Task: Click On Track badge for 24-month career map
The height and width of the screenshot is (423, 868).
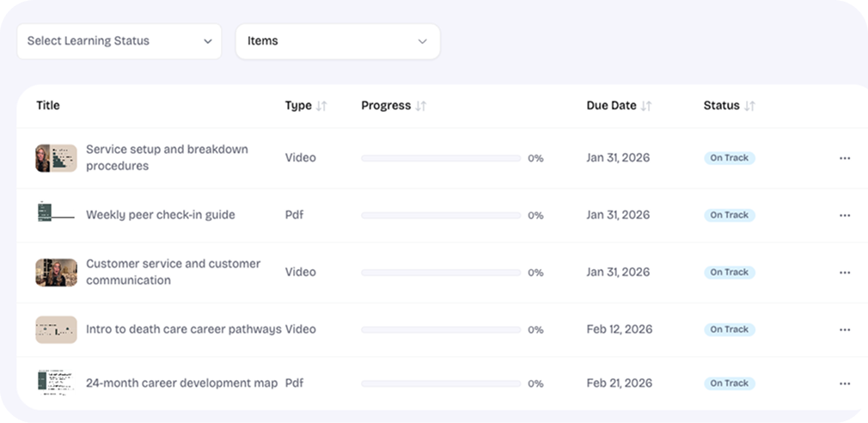Action: point(730,383)
